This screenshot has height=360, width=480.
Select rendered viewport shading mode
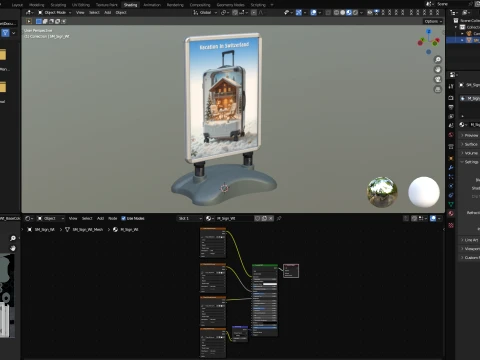(355, 12)
